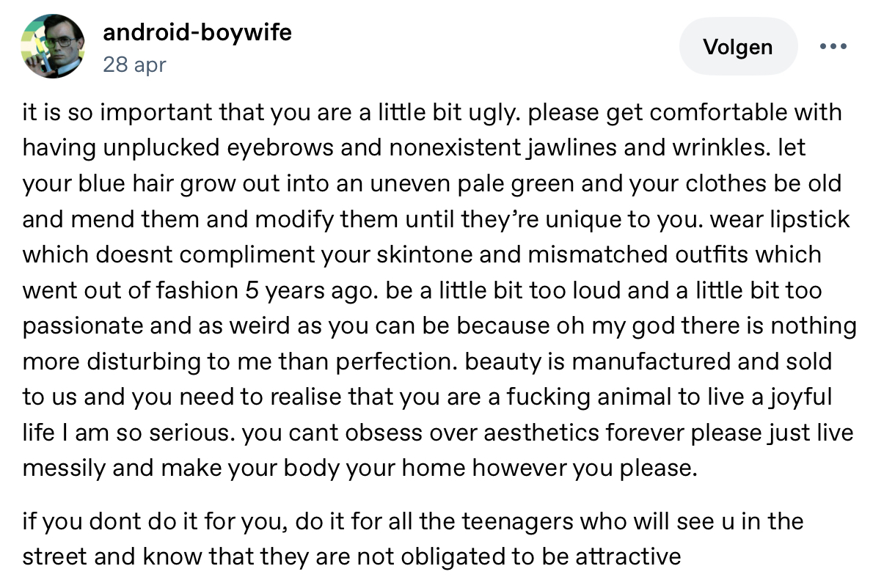Click the final line ending "obligated to be attractive"
Image resolution: width=873 pixels, height=588 pixels.
pos(352,556)
